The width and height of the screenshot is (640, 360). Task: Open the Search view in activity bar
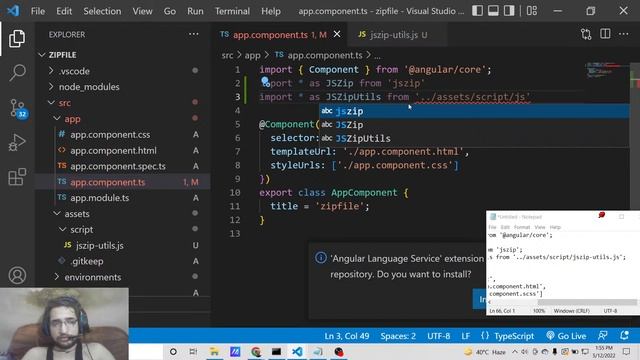coord(17,73)
